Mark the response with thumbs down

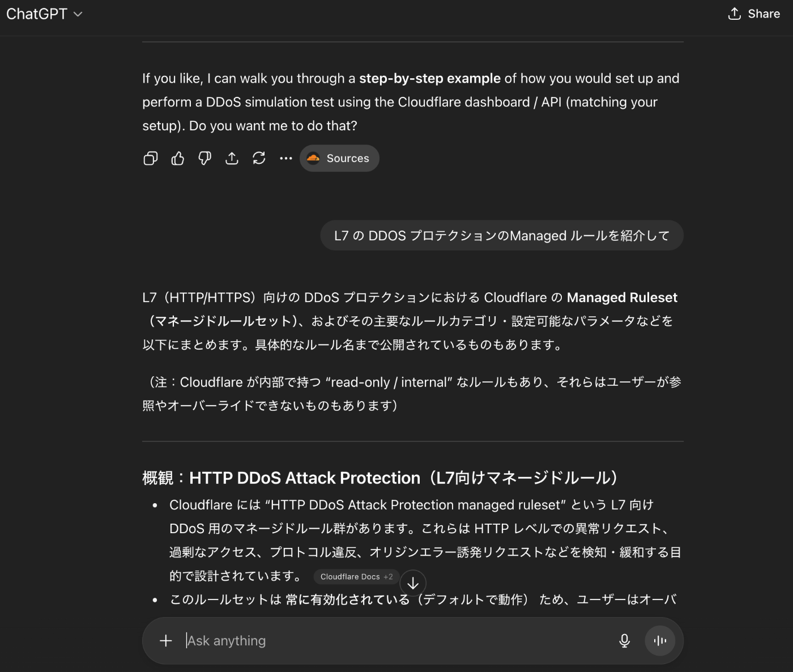205,158
